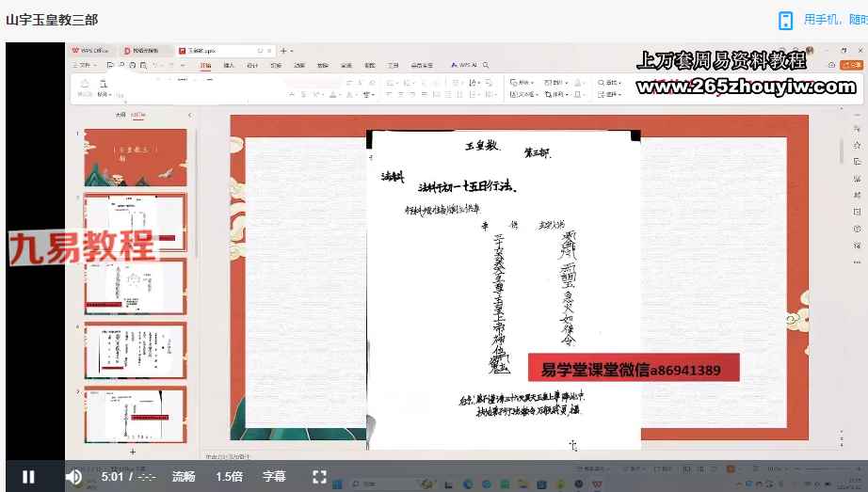868x492 pixels.
Task: Add a new slide with the plus below thumbnails
Action: point(133,452)
